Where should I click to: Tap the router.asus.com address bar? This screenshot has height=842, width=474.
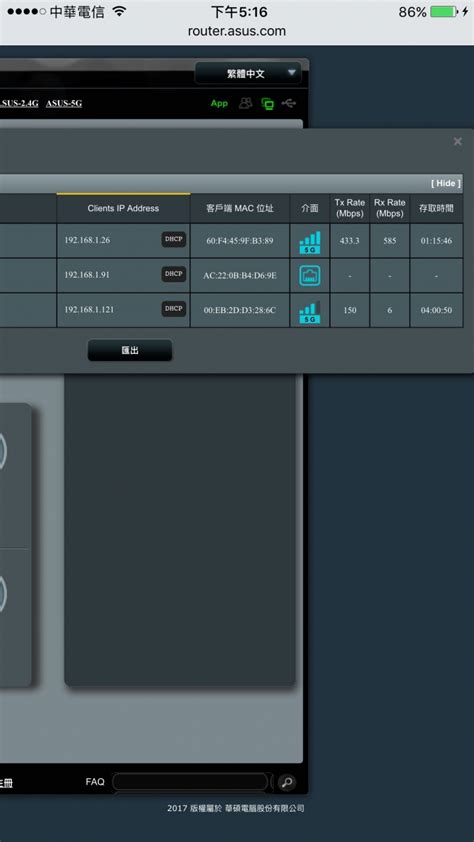pyautogui.click(x=237, y=31)
